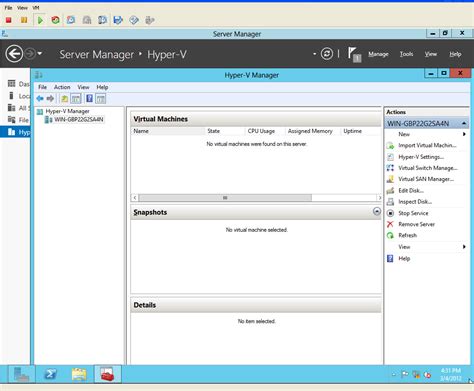The width and height of the screenshot is (474, 391).
Task: Select Hyper-V Manager root tree node
Action: (67, 111)
